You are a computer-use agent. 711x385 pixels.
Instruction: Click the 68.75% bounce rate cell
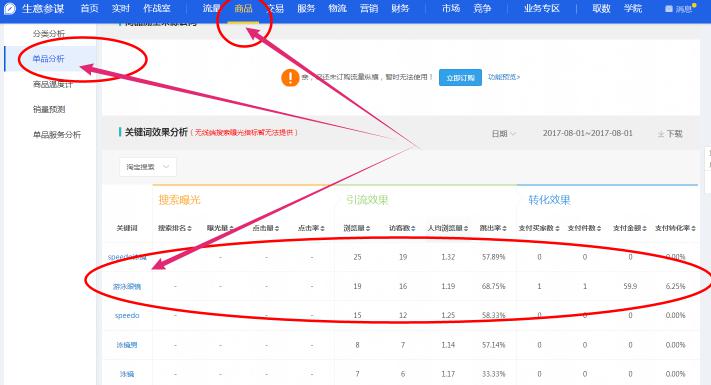493,287
